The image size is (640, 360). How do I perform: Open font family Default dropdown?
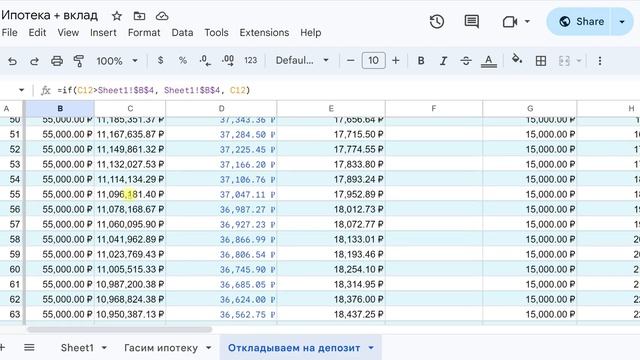pos(302,60)
